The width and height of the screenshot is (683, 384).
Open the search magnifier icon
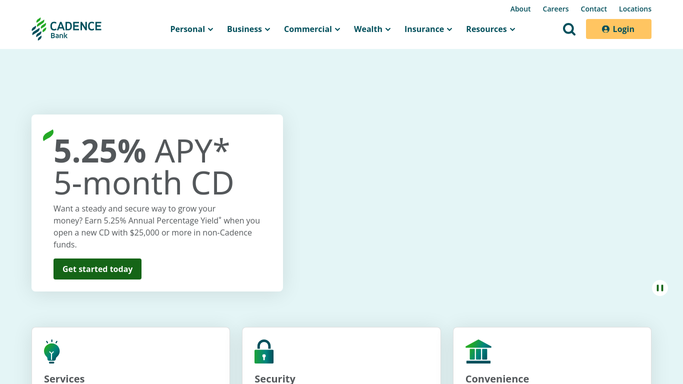click(x=569, y=29)
